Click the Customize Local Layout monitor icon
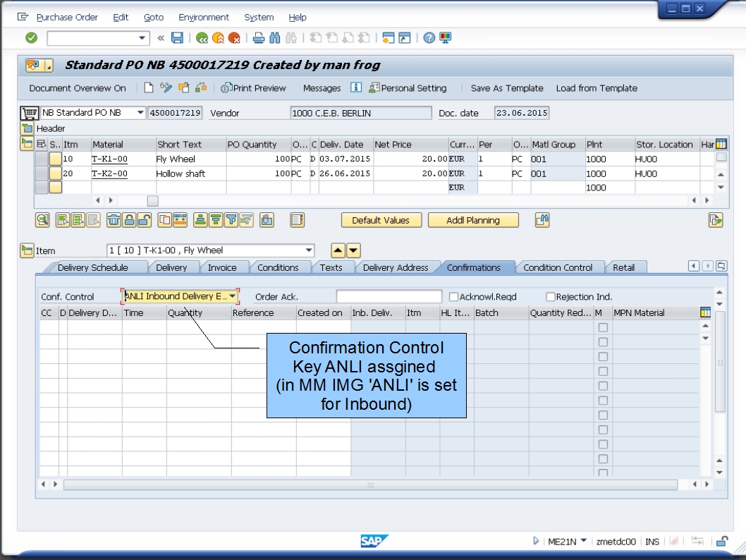Screen dimensions: 746x560 tap(446, 38)
